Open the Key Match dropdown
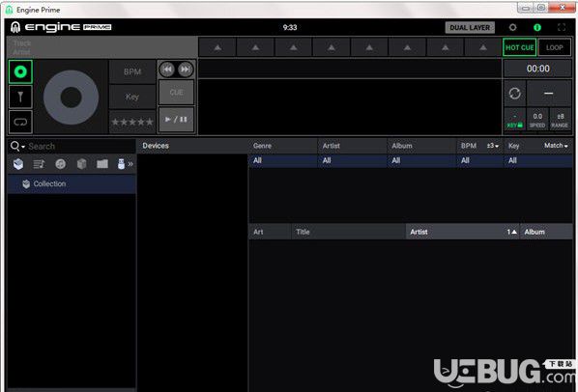 [556, 146]
